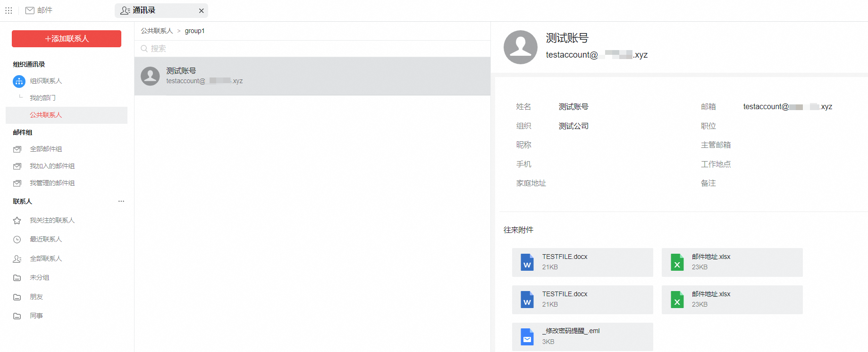The height and width of the screenshot is (352, 868).
Task: Click the folder icon for 同事
Action: (x=17, y=316)
